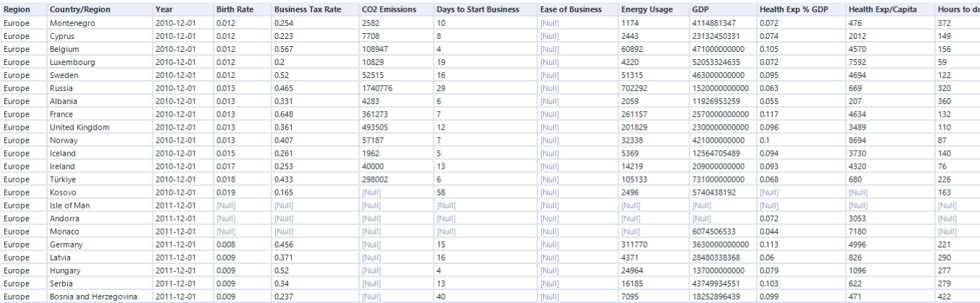Click the Region column header

tap(24, 9)
